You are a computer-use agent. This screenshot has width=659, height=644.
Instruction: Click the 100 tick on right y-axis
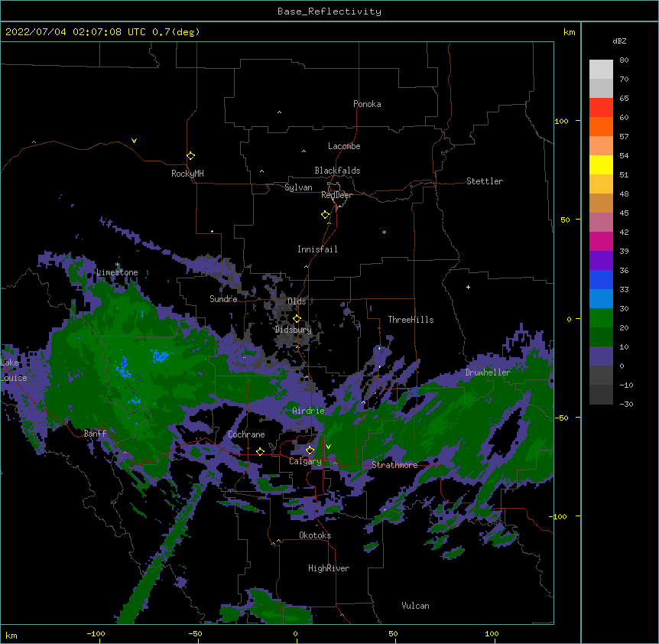561,121
